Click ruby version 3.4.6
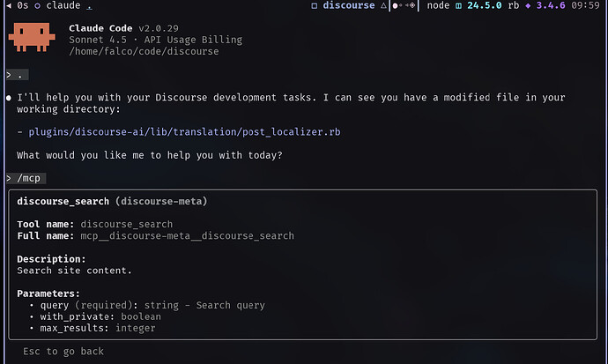This screenshot has width=608, height=364. tap(551, 5)
